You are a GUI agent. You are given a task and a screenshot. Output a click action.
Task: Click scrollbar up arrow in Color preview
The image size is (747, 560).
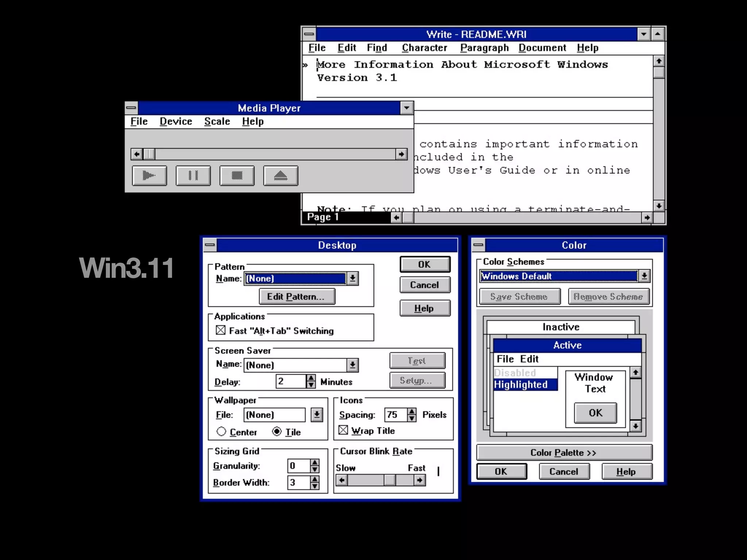636,373
